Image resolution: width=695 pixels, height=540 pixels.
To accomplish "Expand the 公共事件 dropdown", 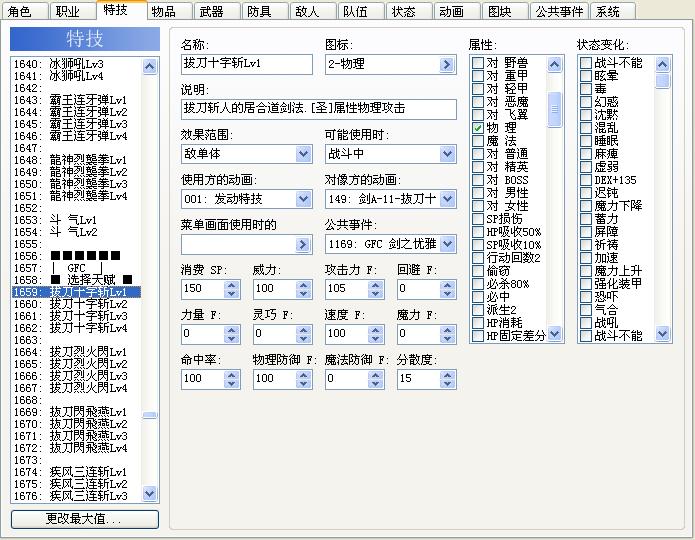I will click(447, 244).
